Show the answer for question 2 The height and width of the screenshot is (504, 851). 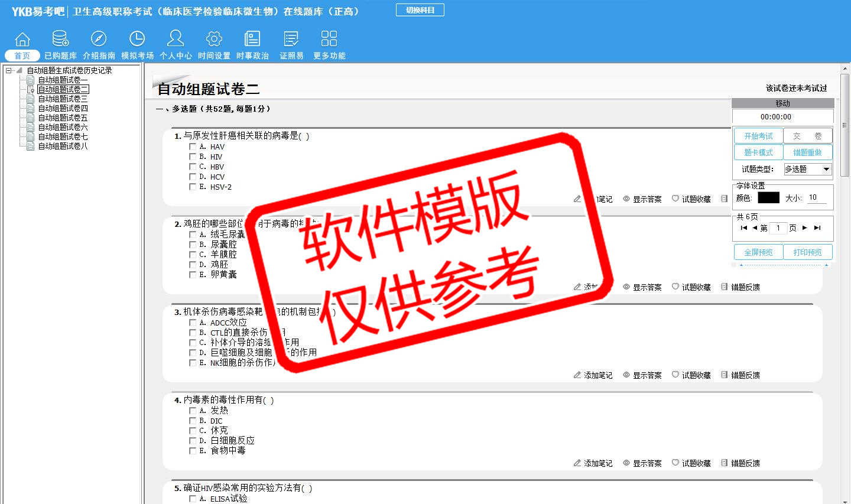(x=642, y=287)
